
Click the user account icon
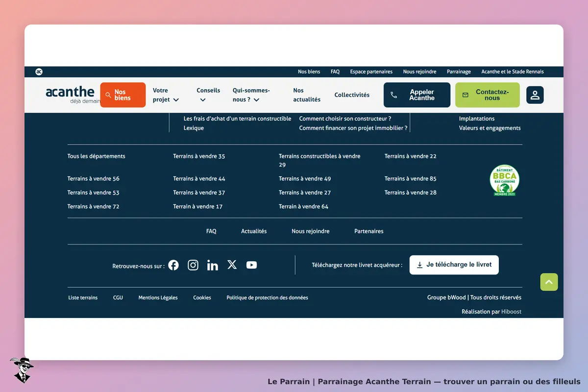coord(535,95)
